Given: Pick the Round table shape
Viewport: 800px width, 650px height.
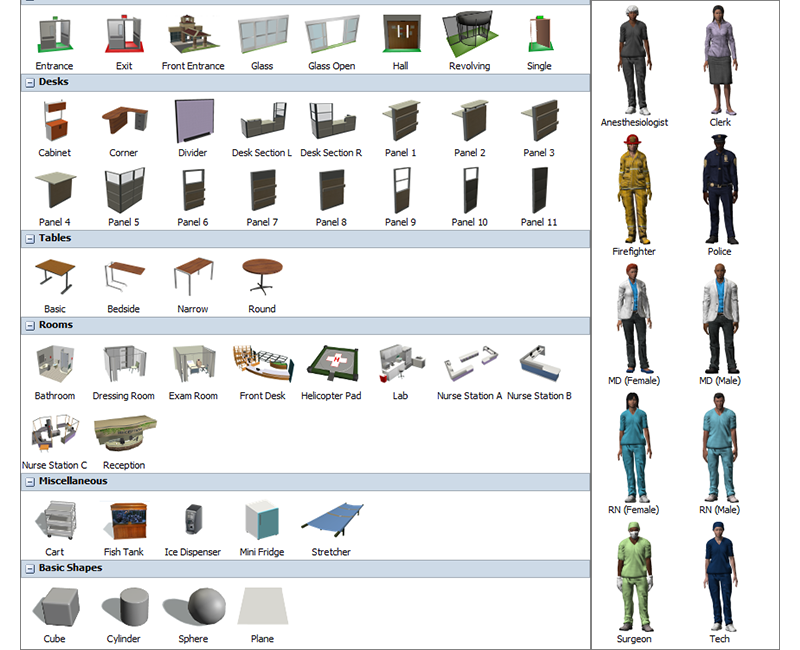Looking at the screenshot, I should click(262, 277).
